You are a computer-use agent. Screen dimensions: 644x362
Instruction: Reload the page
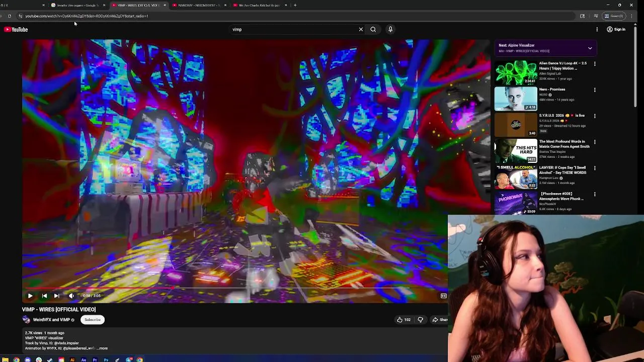click(x=10, y=16)
